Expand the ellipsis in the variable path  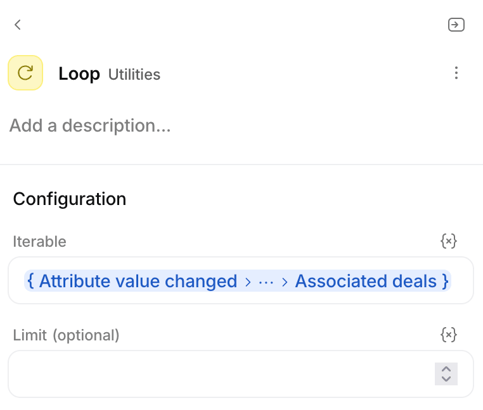point(266,282)
